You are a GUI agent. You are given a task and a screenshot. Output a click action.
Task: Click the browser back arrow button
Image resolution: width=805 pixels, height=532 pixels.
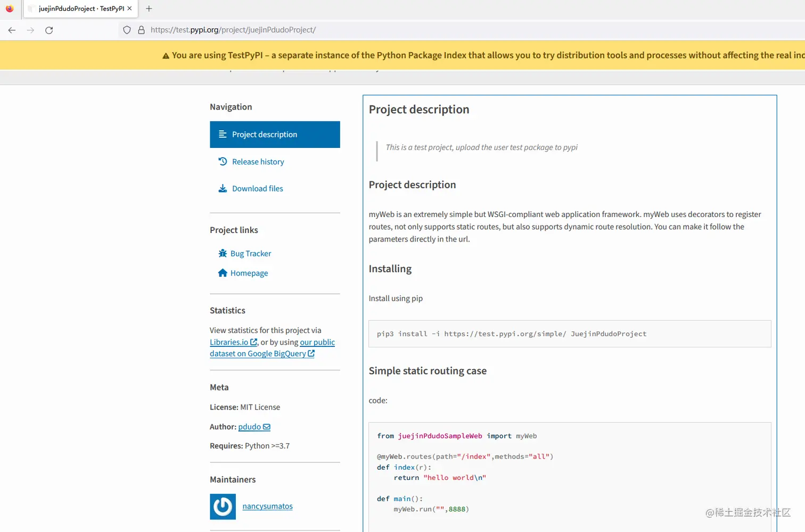click(x=12, y=30)
